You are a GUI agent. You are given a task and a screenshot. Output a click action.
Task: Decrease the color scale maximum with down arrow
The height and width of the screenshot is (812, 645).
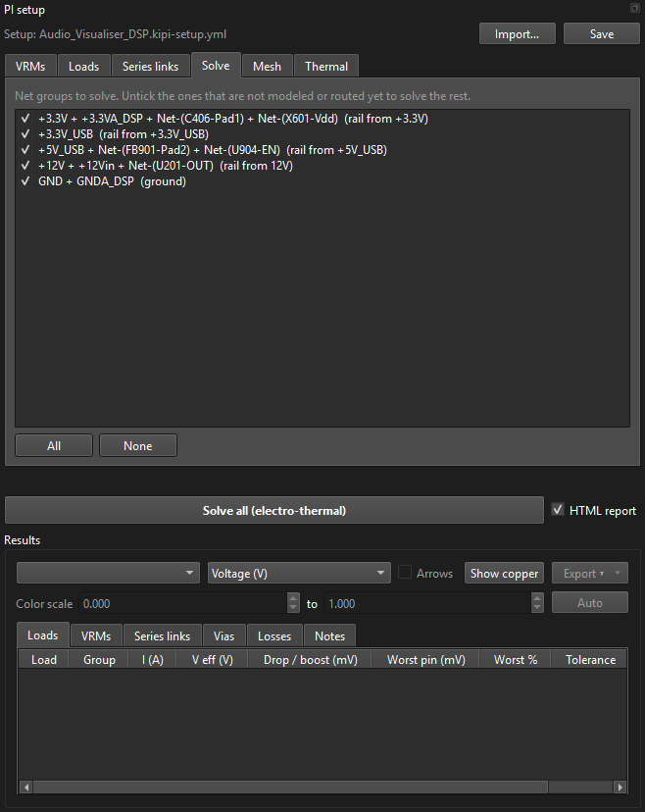537,608
